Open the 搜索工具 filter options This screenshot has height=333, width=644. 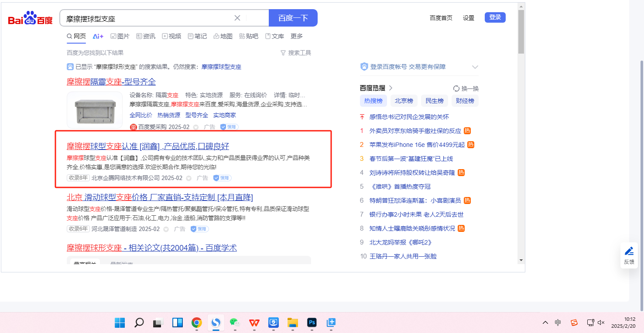tap(295, 53)
